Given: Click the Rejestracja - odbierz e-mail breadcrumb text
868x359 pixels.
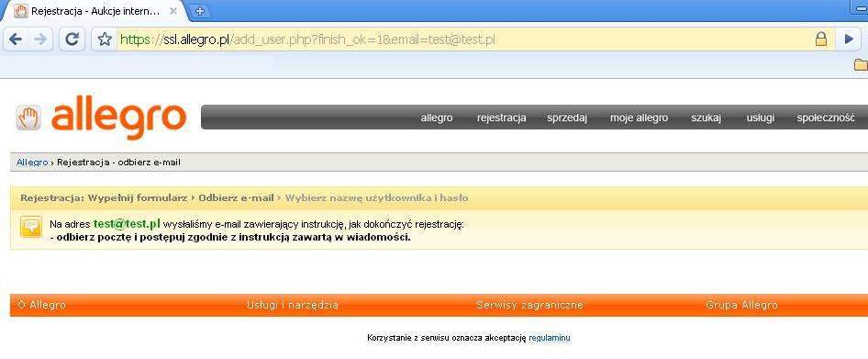Looking at the screenshot, I should tap(118, 163).
